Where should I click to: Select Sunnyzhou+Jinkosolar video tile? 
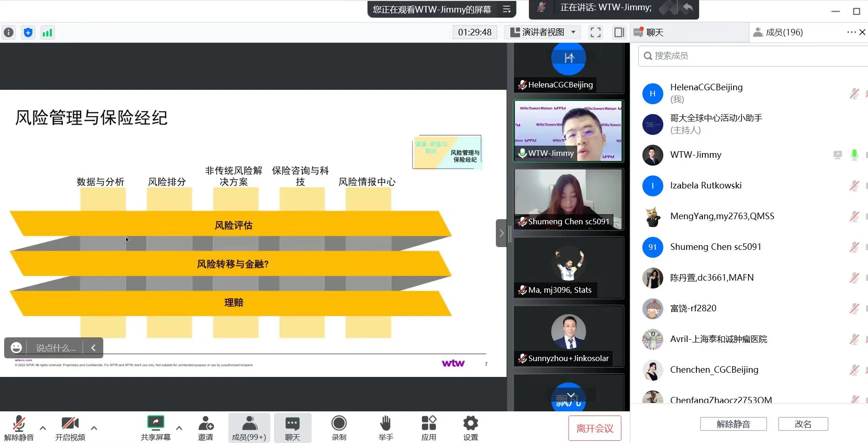(568, 336)
